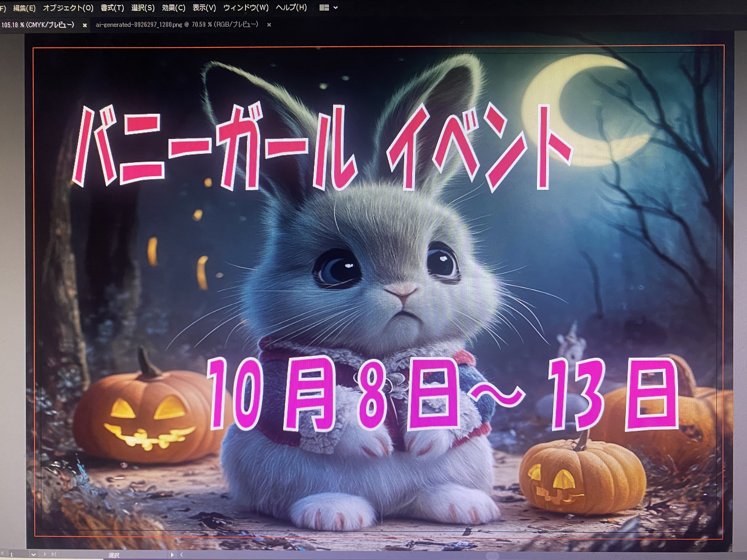This screenshot has width=747, height=560.
Task: Open the ウィンドウ(W) menu
Action: (246, 8)
